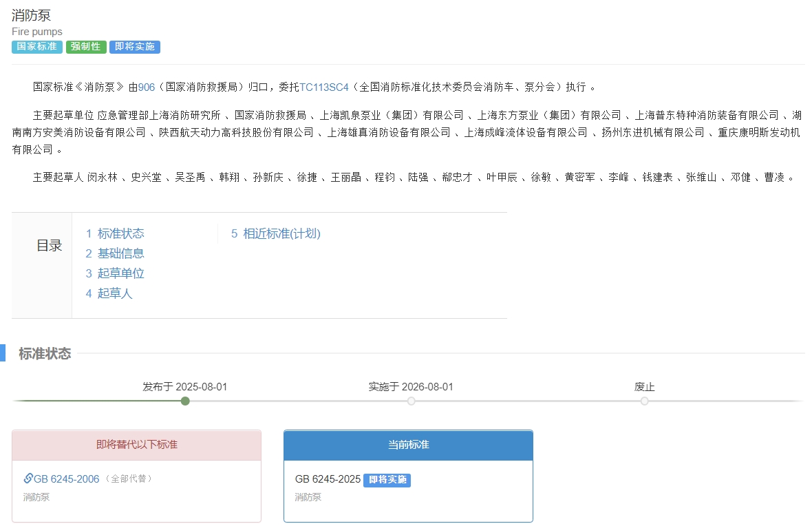This screenshot has height=526, width=812.
Task: Click the 国家标准 tag badge
Action: point(36,47)
